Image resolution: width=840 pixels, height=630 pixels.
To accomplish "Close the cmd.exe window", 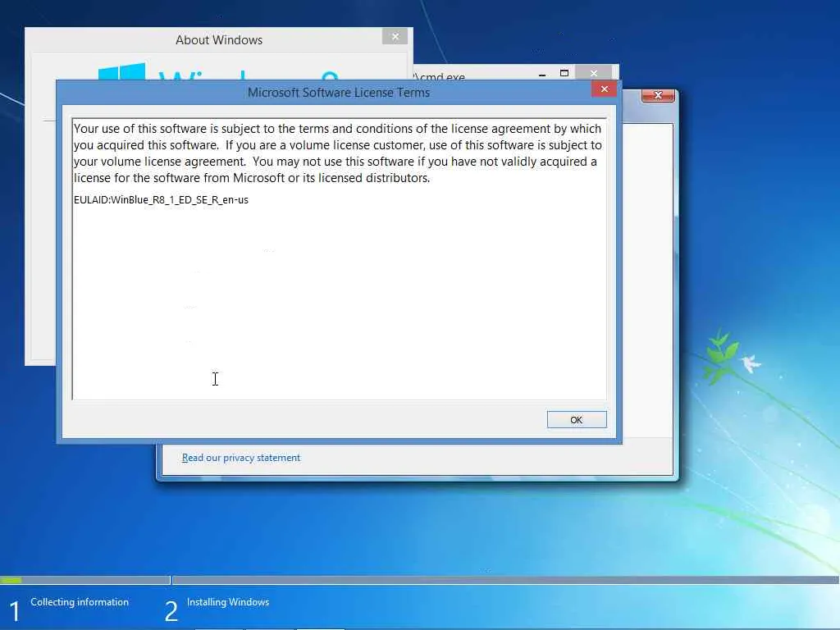I will point(593,73).
